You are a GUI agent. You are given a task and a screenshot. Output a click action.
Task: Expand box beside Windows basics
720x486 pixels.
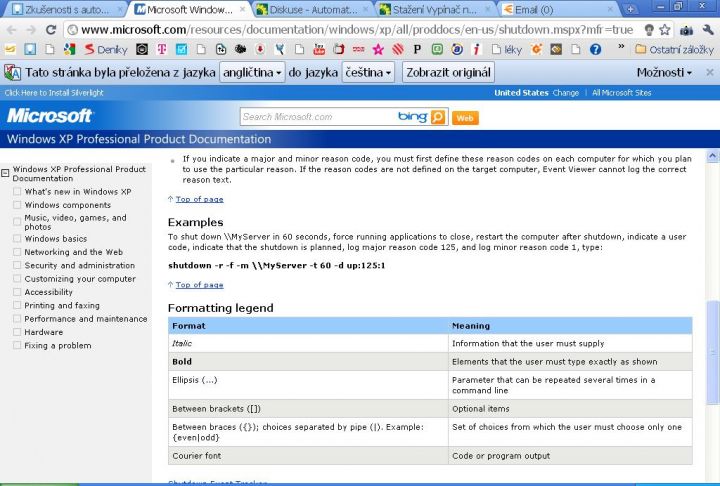[17, 238]
